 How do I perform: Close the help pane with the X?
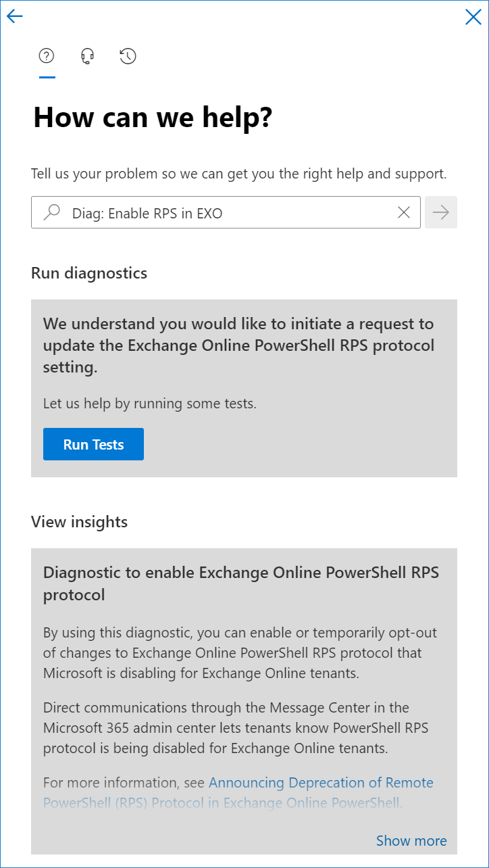click(473, 17)
